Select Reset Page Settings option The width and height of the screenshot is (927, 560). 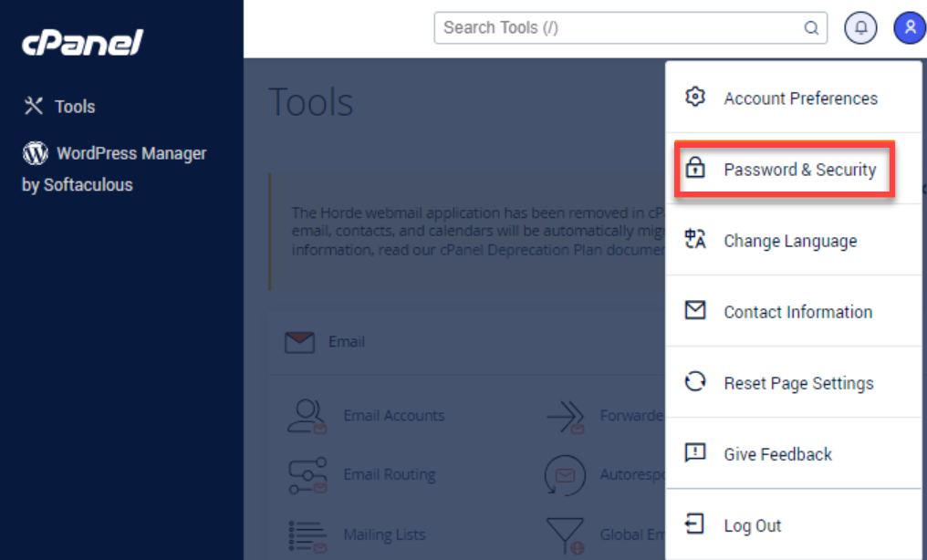(798, 383)
